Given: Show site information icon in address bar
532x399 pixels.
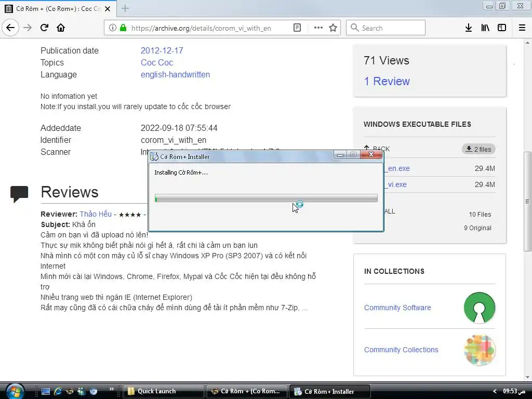Looking at the screenshot, I should (x=112, y=28).
